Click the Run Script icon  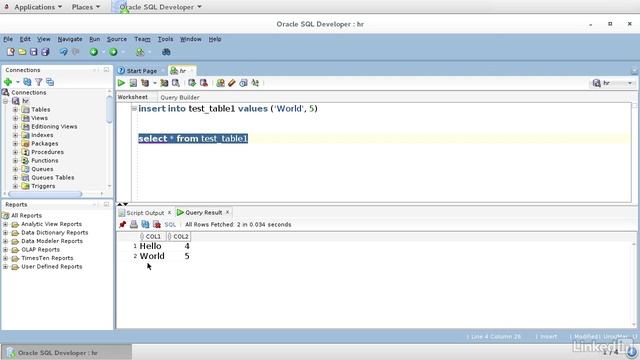pos(133,83)
